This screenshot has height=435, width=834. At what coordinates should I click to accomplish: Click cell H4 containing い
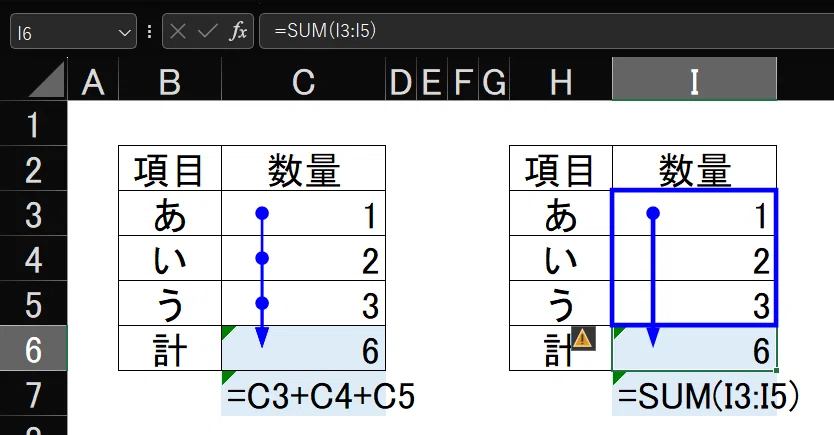tap(561, 259)
